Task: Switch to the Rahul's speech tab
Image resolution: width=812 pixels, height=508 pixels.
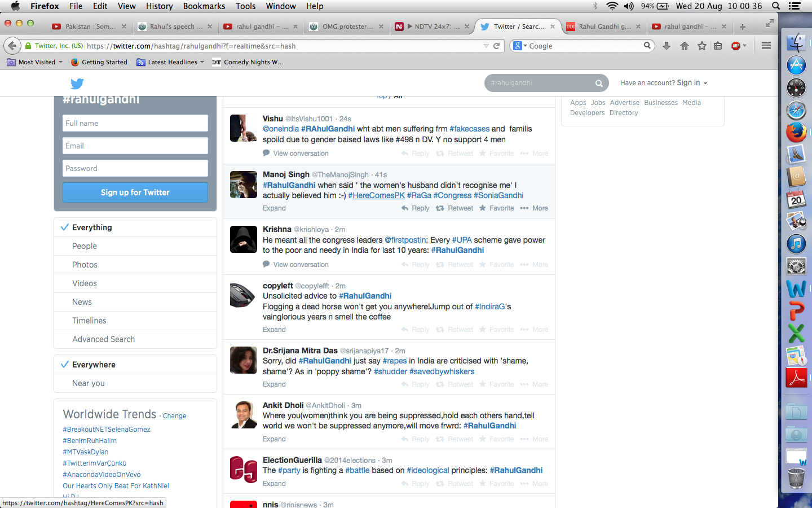Action: (175, 27)
